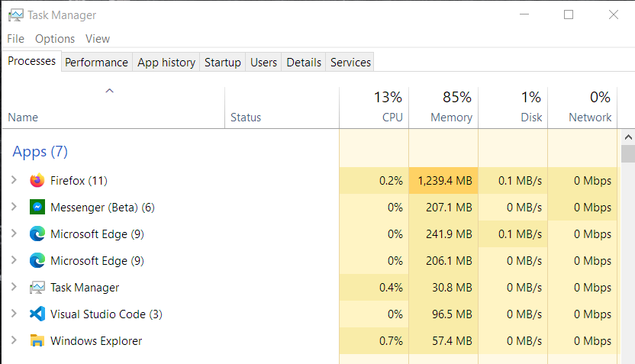Minimize the Task Manager window
Image resolution: width=635 pixels, height=364 pixels.
click(x=524, y=14)
